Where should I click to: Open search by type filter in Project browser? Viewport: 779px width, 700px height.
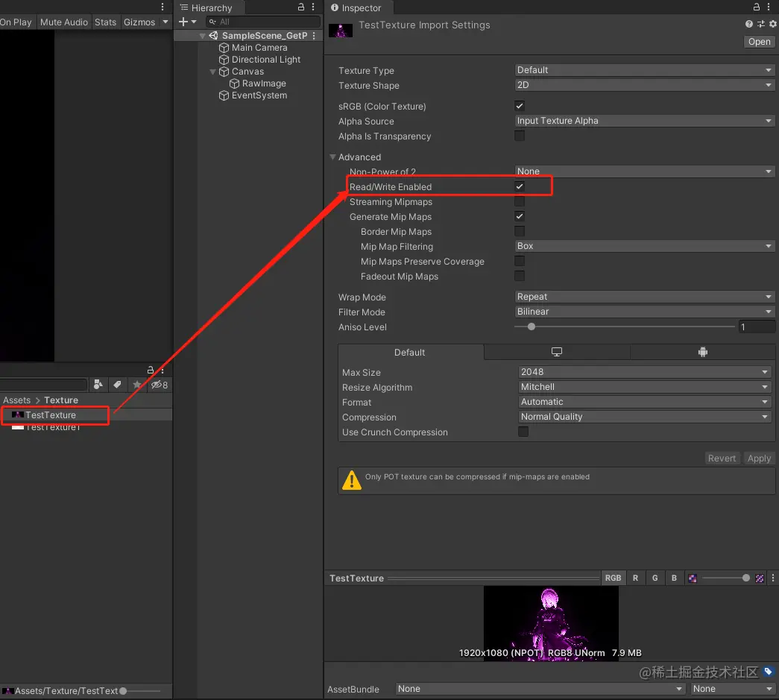(x=98, y=385)
